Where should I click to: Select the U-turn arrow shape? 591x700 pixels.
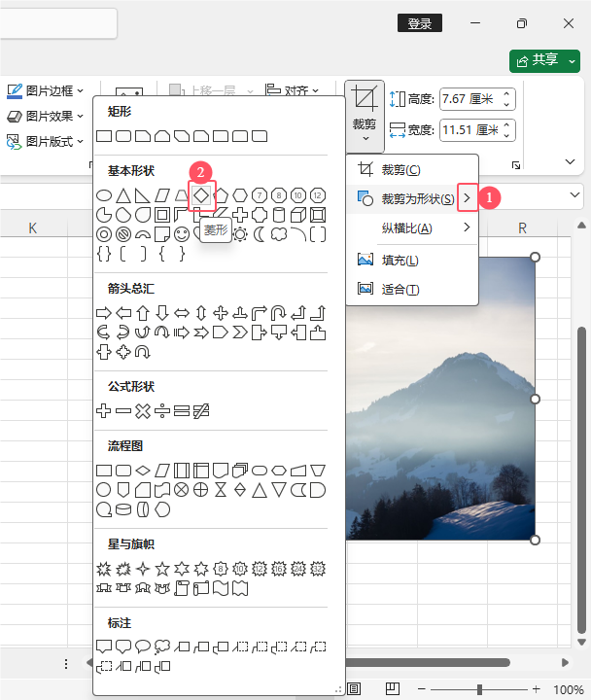pos(279,313)
